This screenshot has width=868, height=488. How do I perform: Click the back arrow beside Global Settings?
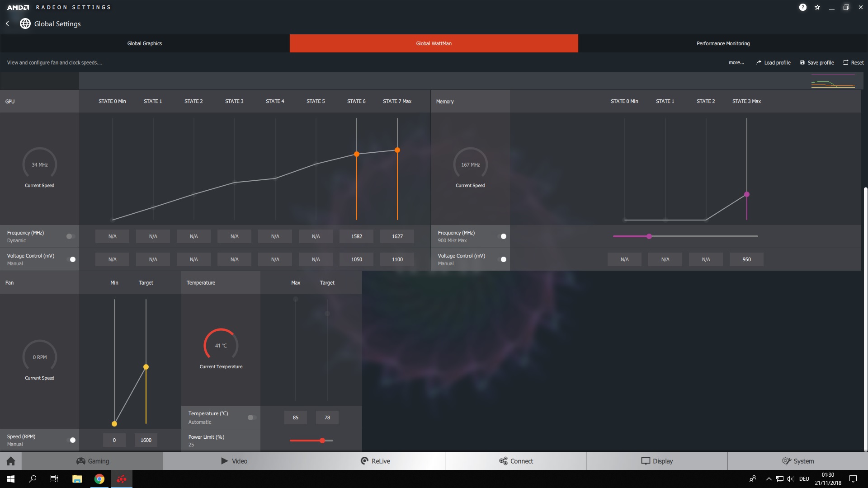coord(7,23)
